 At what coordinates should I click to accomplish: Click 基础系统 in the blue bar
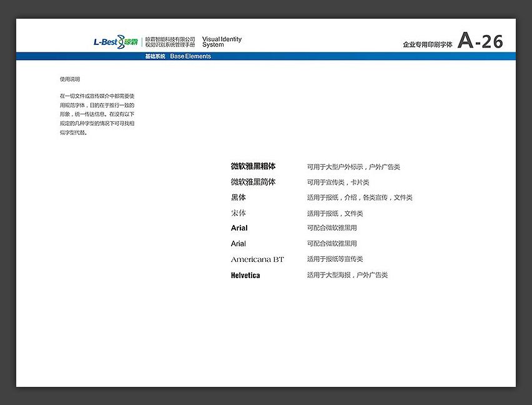(x=155, y=56)
